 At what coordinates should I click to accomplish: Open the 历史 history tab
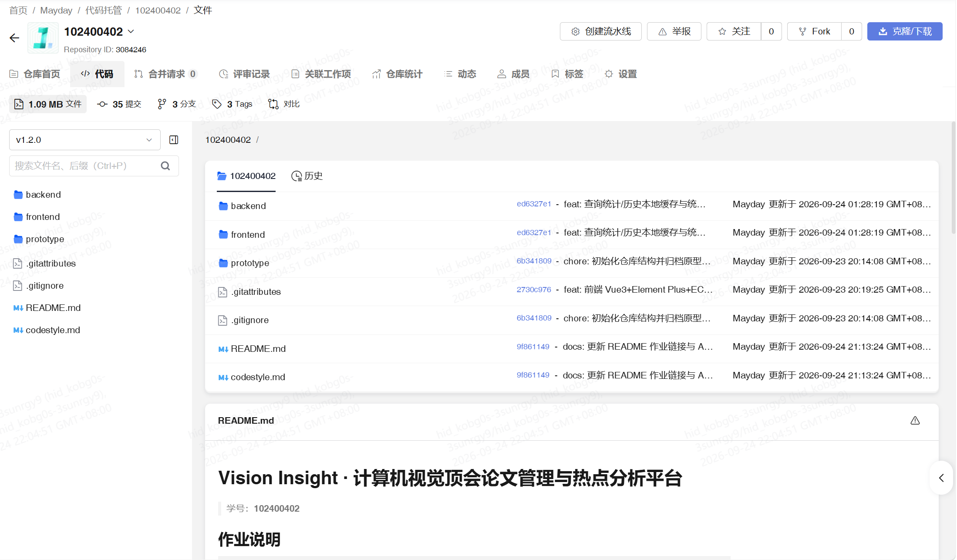point(307,176)
